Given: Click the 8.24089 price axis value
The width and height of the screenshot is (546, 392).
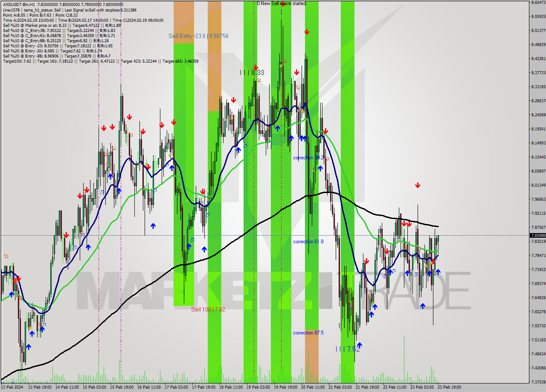Looking at the screenshot, I should click(538, 115).
